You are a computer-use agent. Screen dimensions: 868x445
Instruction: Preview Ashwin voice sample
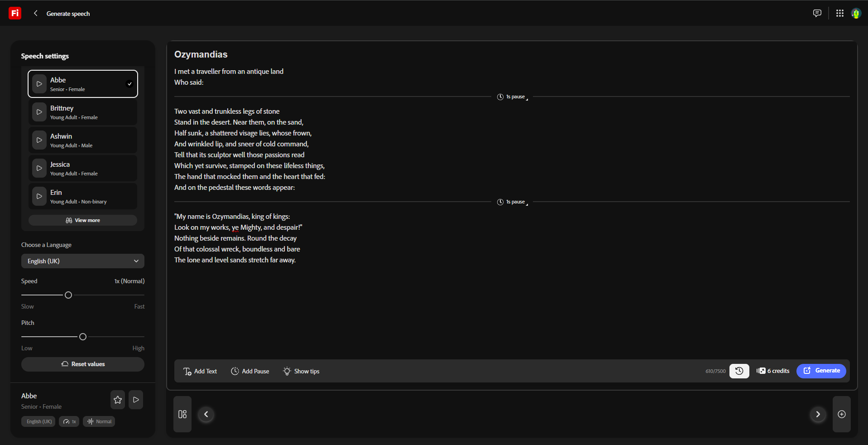click(39, 140)
